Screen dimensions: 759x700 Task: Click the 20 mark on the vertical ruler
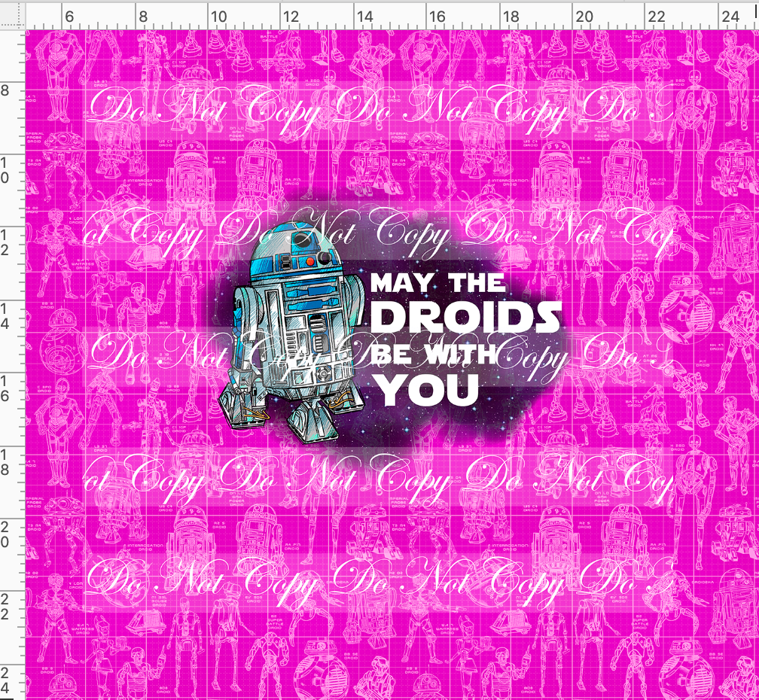pyautogui.click(x=5, y=534)
